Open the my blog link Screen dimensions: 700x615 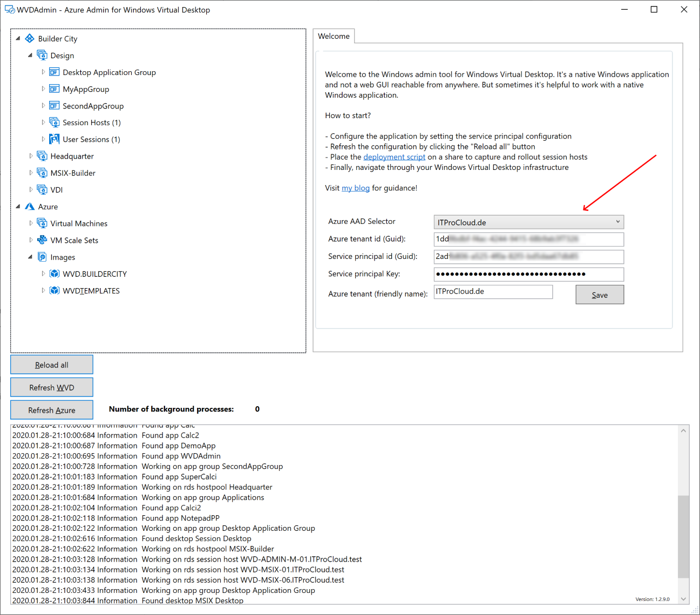point(356,188)
